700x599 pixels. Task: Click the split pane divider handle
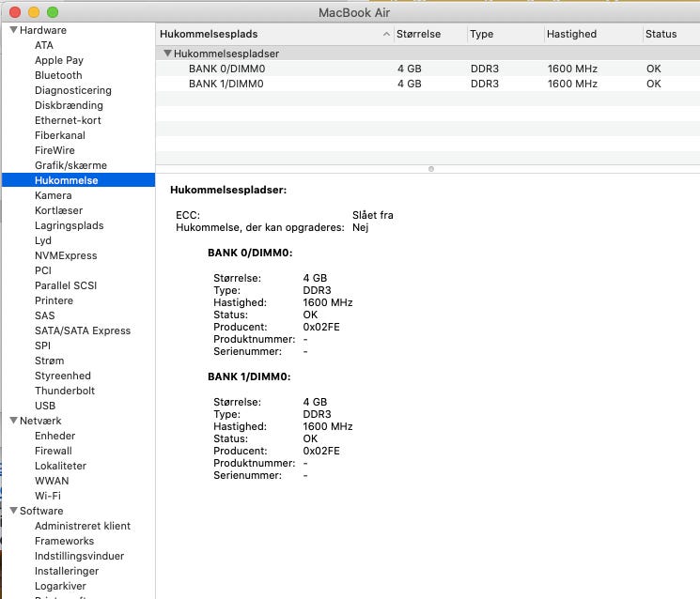coord(430,169)
